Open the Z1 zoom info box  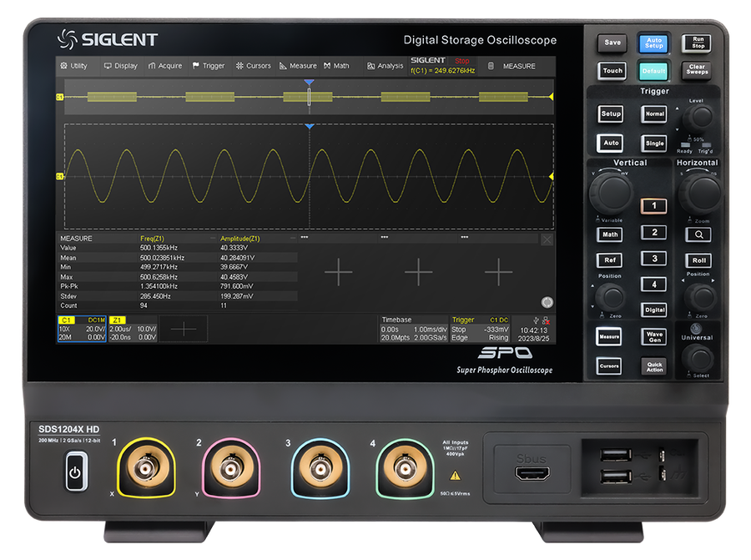click(133, 329)
